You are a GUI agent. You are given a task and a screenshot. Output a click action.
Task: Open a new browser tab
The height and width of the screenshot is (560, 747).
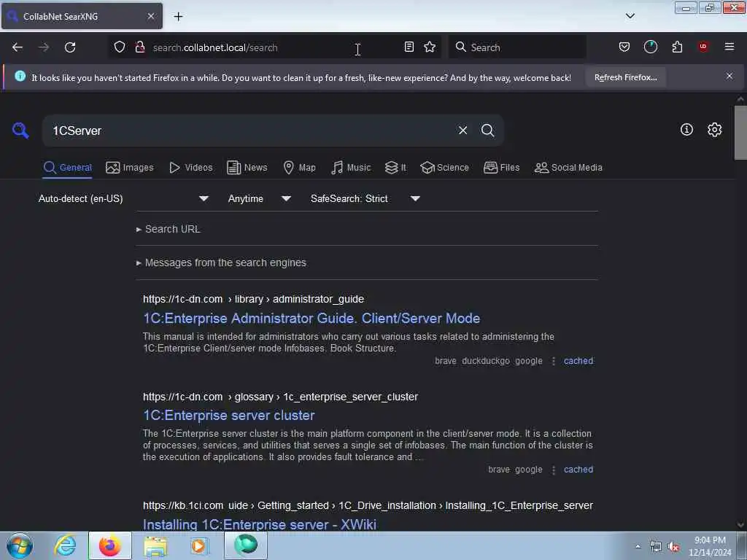178,17
